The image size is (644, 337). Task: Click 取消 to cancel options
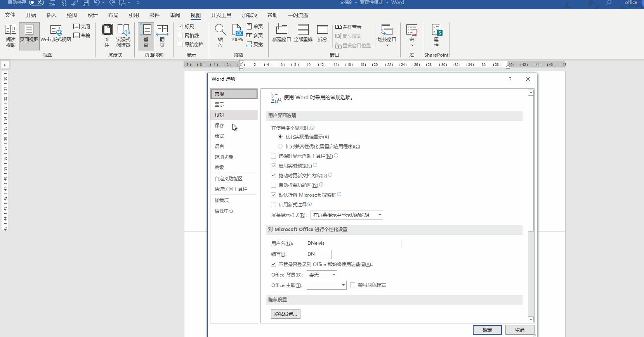tap(520, 330)
